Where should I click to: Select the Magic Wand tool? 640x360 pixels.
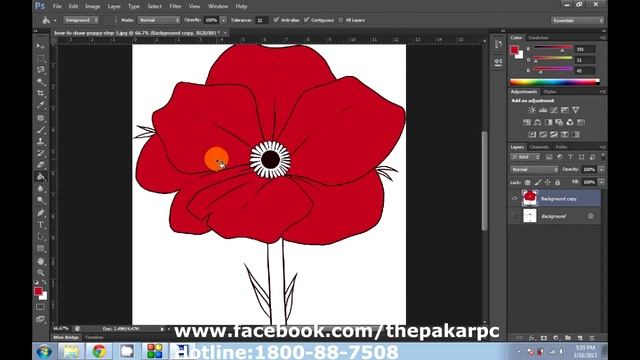click(40, 82)
